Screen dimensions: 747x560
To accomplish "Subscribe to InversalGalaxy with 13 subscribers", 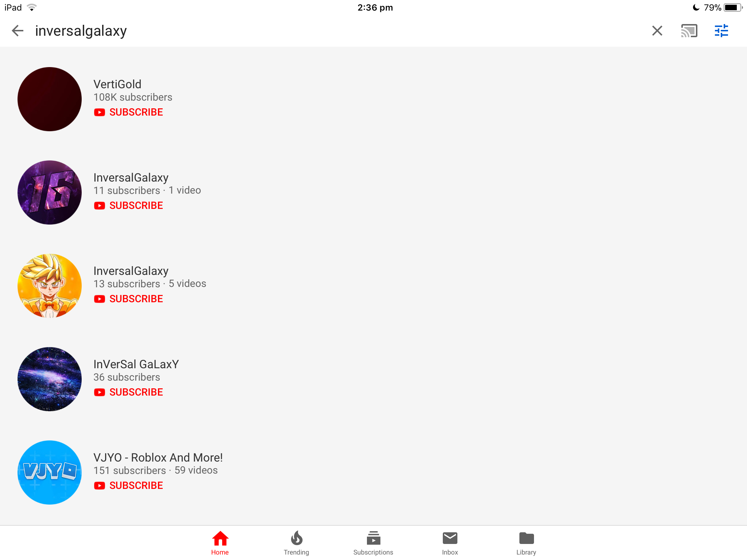I will 128,299.
